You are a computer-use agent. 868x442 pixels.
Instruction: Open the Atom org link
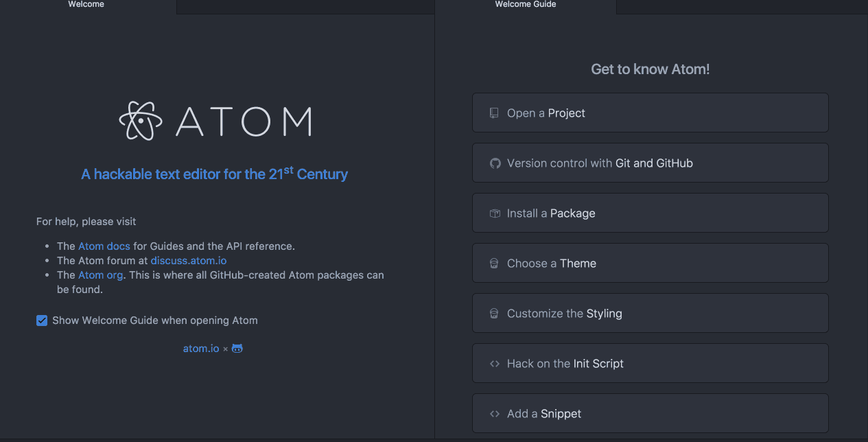tap(101, 275)
